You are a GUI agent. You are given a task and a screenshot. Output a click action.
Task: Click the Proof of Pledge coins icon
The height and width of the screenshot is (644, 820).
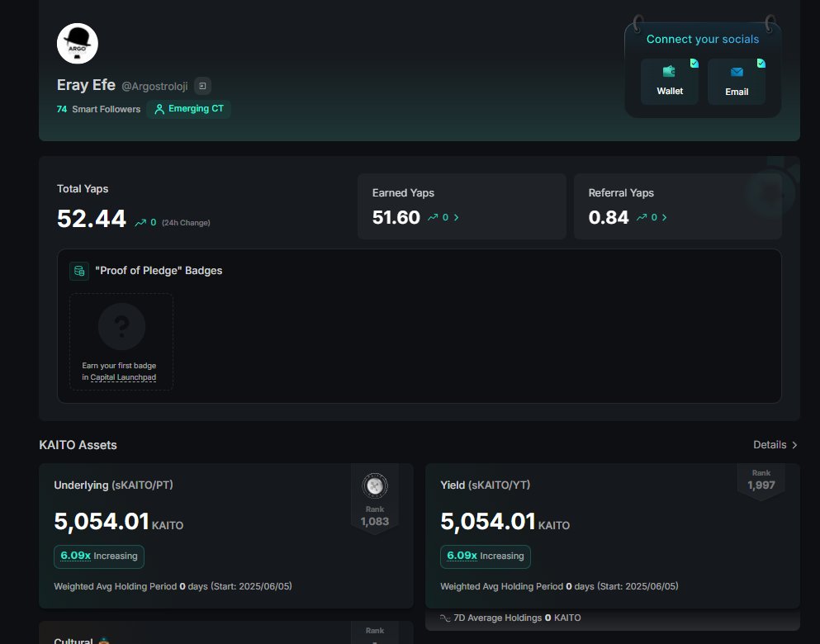pos(79,271)
